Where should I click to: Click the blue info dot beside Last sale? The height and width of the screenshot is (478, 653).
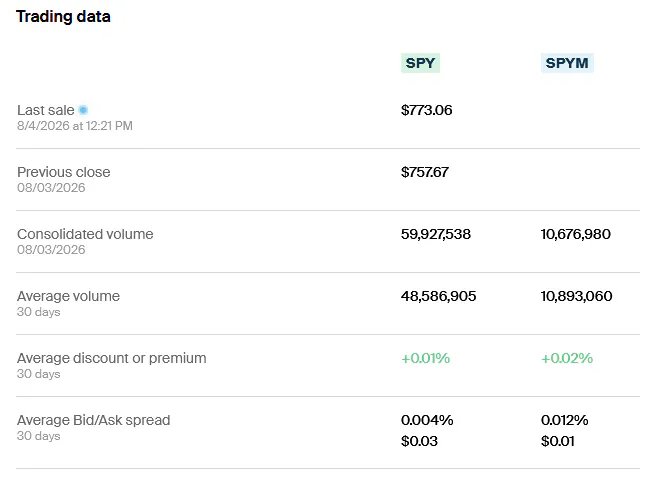[x=83, y=110]
